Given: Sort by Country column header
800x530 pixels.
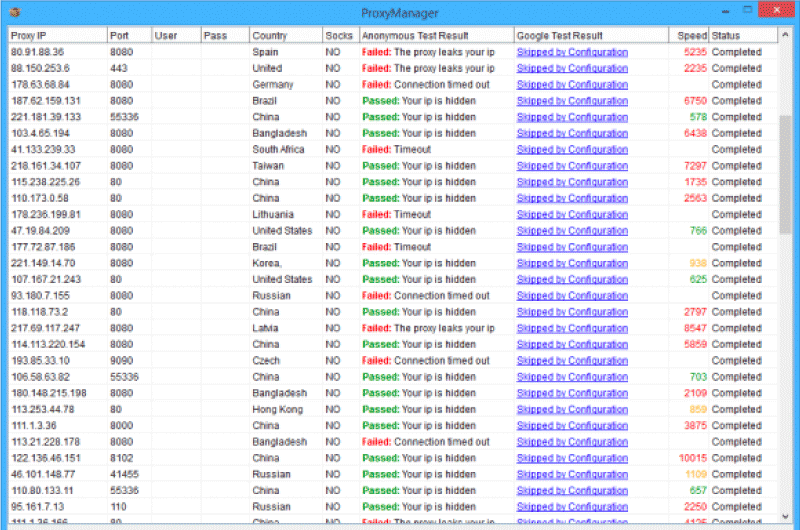Looking at the screenshot, I should (x=286, y=35).
